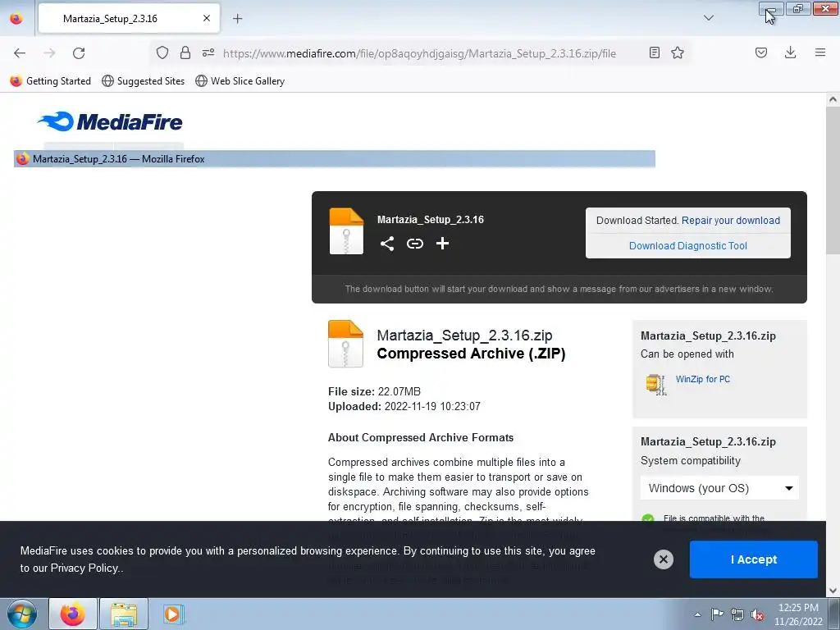The width and height of the screenshot is (840, 630).
Task: Click the Firefox taskbar button
Action: pyautogui.click(x=73, y=614)
